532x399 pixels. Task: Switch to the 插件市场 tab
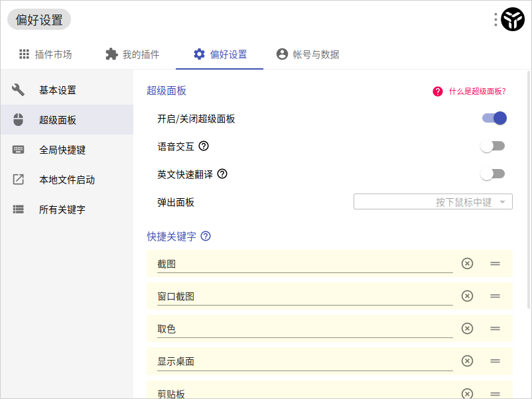click(44, 54)
